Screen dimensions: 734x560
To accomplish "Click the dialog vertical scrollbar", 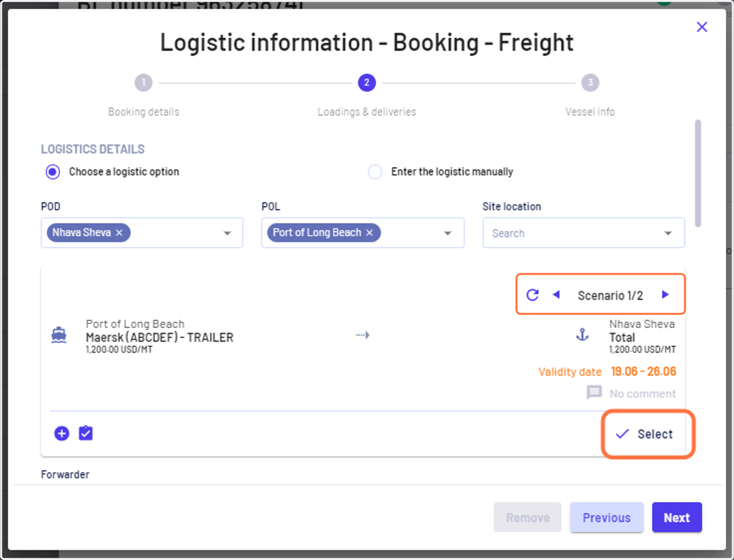I will click(x=698, y=174).
